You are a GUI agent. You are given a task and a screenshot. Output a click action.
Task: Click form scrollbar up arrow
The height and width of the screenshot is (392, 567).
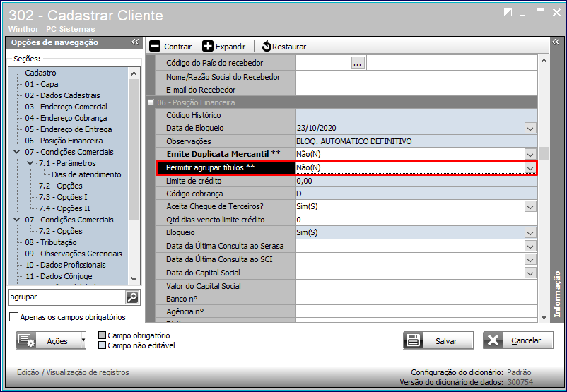pyautogui.click(x=544, y=61)
